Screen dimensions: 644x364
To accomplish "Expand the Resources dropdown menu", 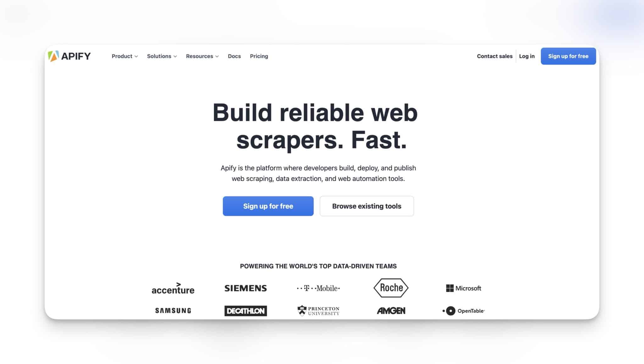I will click(x=202, y=56).
